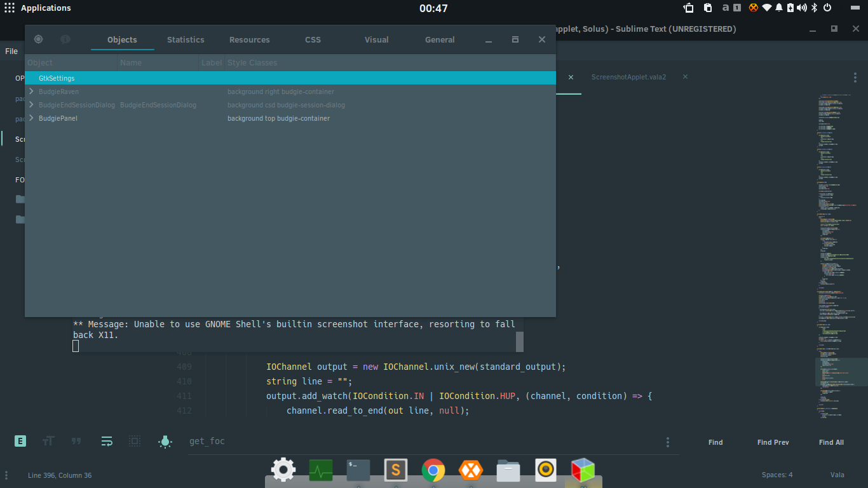Click the inspector object picker target icon

[38, 39]
